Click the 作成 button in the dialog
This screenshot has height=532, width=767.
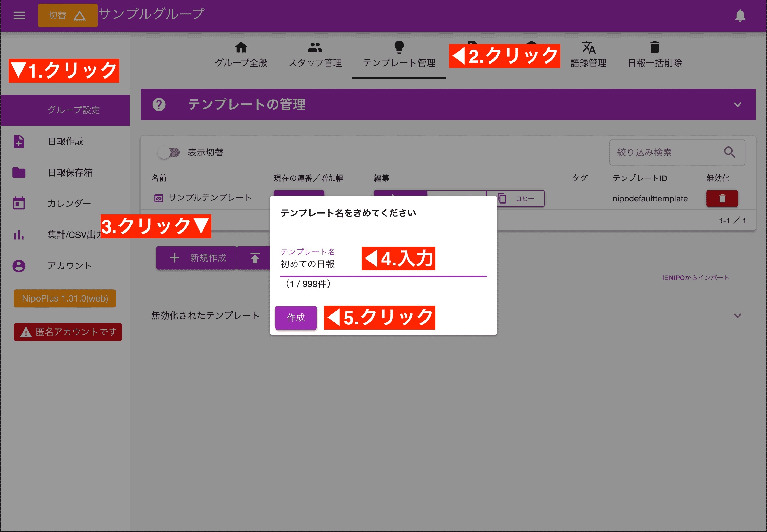tap(296, 318)
